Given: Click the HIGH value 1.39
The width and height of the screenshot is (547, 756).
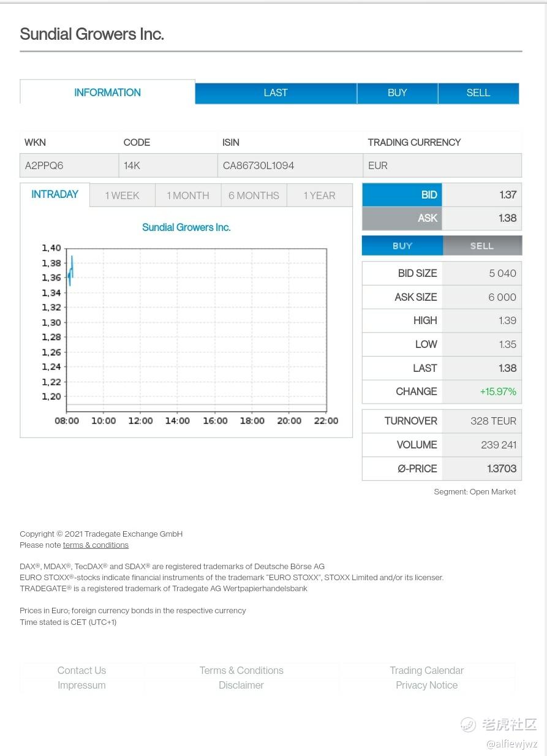Looking at the screenshot, I should [507, 320].
